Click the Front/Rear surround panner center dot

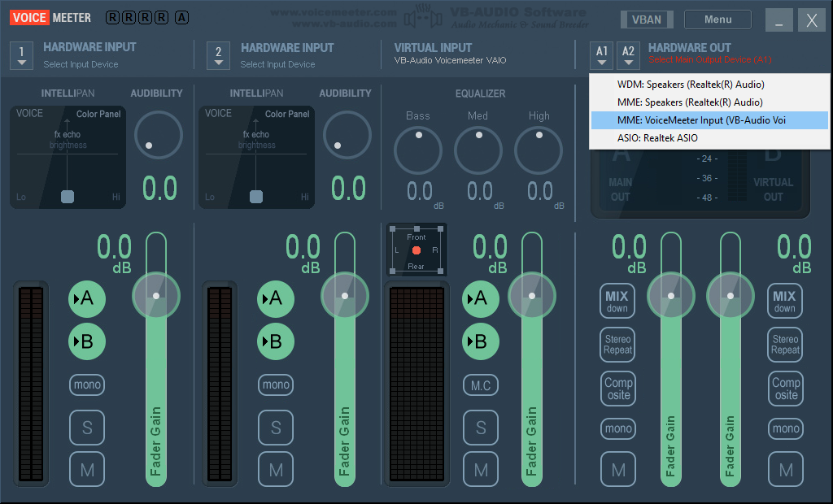coord(416,250)
